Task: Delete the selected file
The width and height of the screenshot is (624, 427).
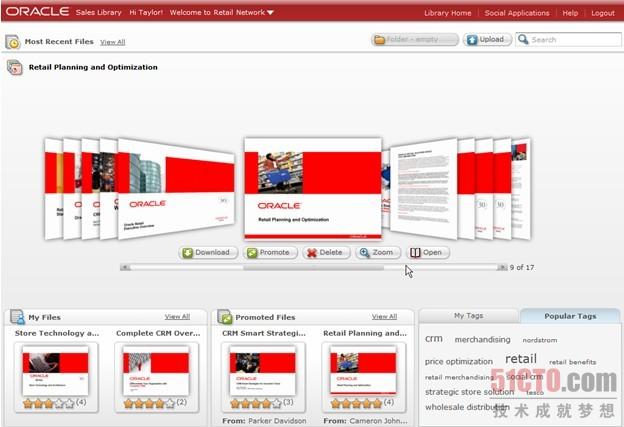Action: click(x=326, y=252)
